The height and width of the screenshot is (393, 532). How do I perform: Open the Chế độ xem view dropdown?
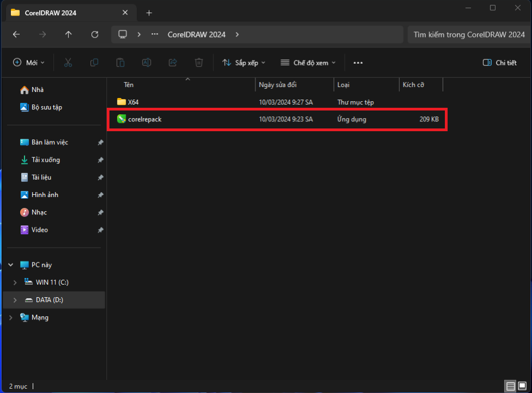click(x=308, y=63)
